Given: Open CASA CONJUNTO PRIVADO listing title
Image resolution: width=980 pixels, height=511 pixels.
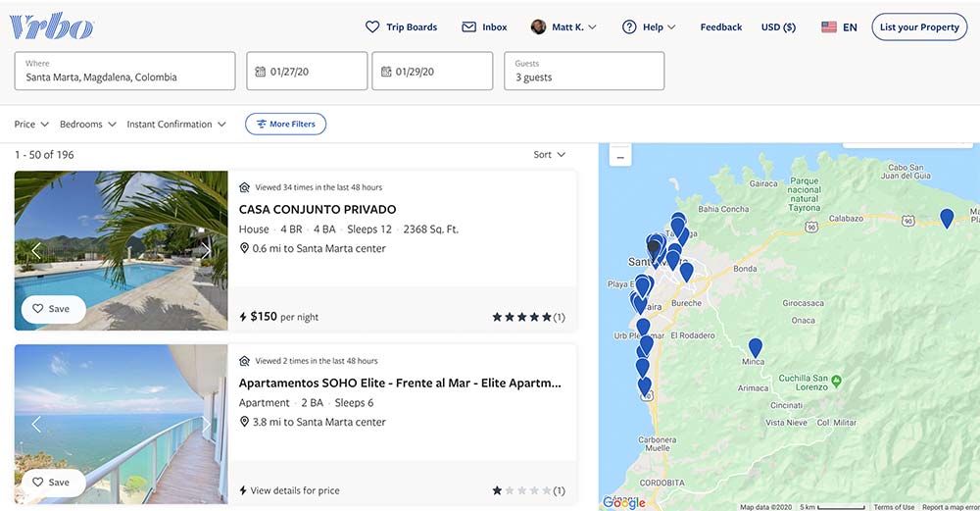Looking at the screenshot, I should pyautogui.click(x=318, y=209).
